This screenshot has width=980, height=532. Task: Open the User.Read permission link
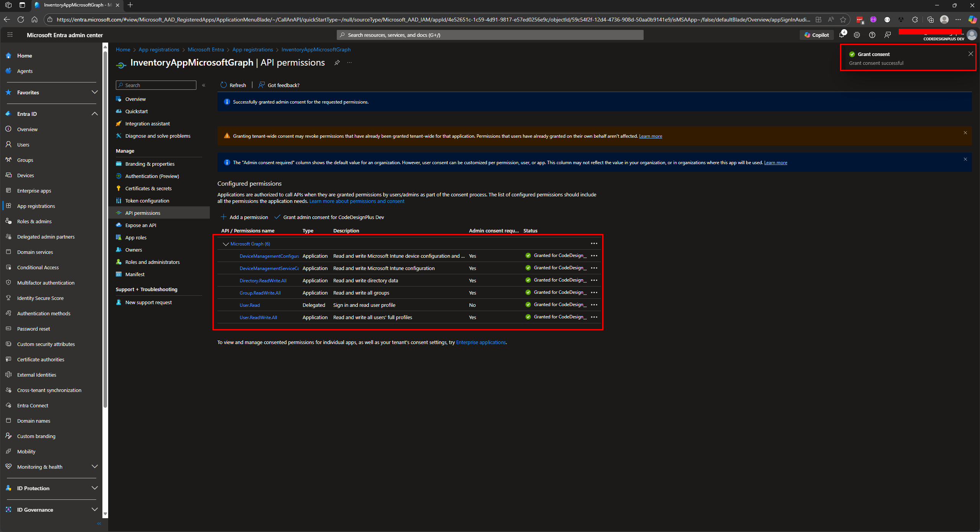[x=250, y=305]
